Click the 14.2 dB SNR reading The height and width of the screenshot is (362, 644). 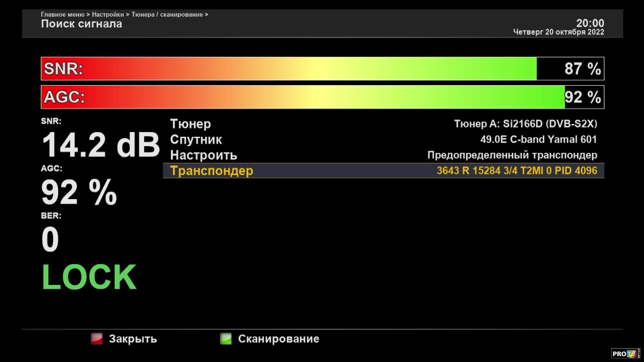point(100,145)
